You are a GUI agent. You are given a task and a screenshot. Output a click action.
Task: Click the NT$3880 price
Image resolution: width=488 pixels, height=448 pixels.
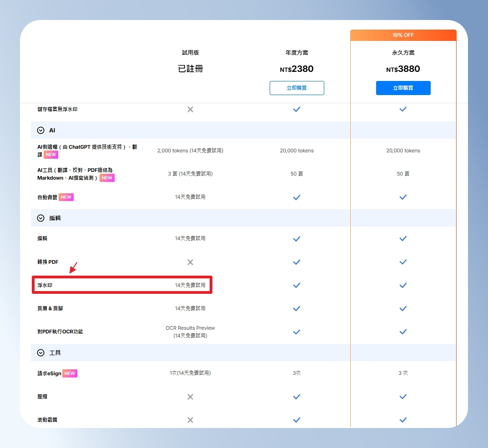click(403, 69)
